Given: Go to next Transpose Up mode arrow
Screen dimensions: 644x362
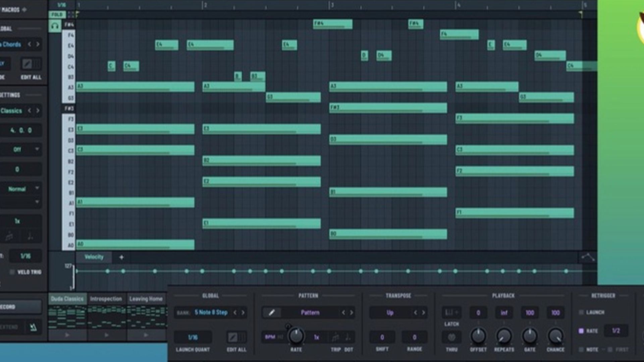Looking at the screenshot, I should pyautogui.click(x=424, y=312).
